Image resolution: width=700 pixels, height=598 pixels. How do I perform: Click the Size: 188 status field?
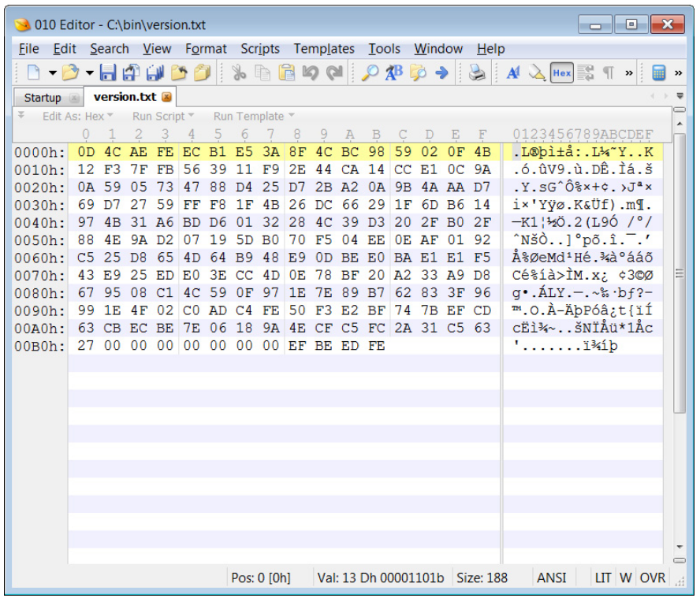click(482, 578)
